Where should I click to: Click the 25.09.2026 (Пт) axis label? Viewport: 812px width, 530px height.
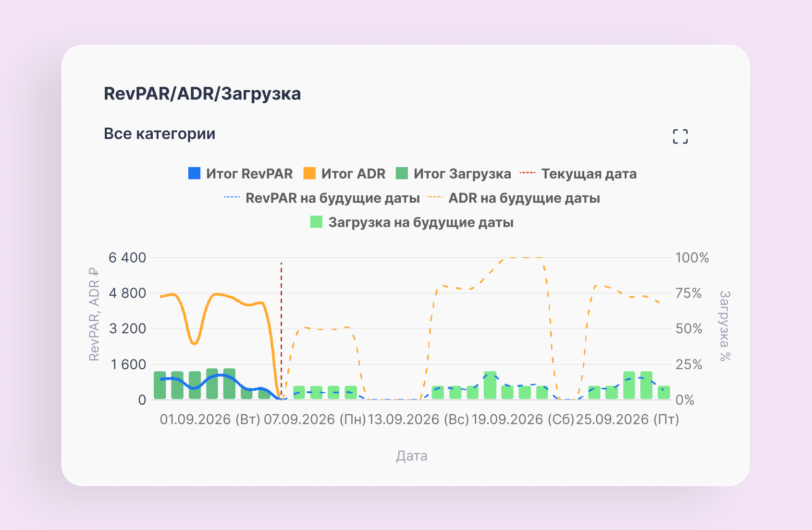[x=627, y=420]
